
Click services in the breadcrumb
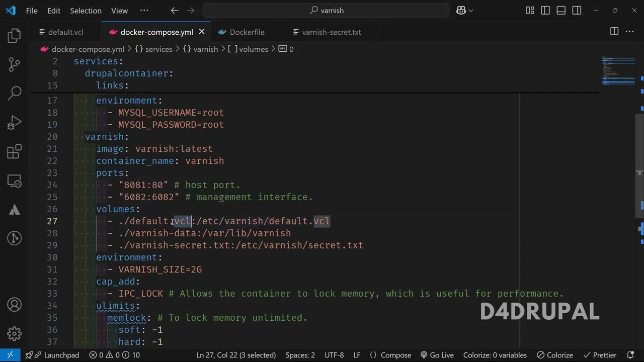pos(158,49)
